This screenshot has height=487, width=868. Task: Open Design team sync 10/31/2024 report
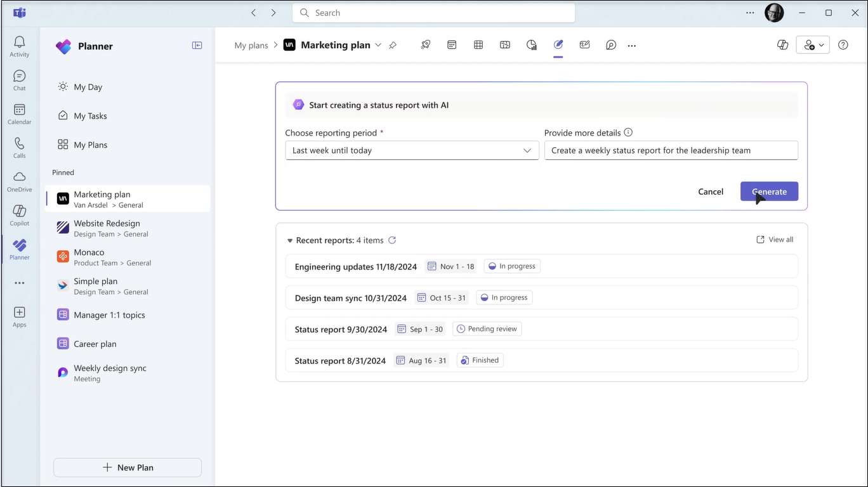[x=541, y=297]
